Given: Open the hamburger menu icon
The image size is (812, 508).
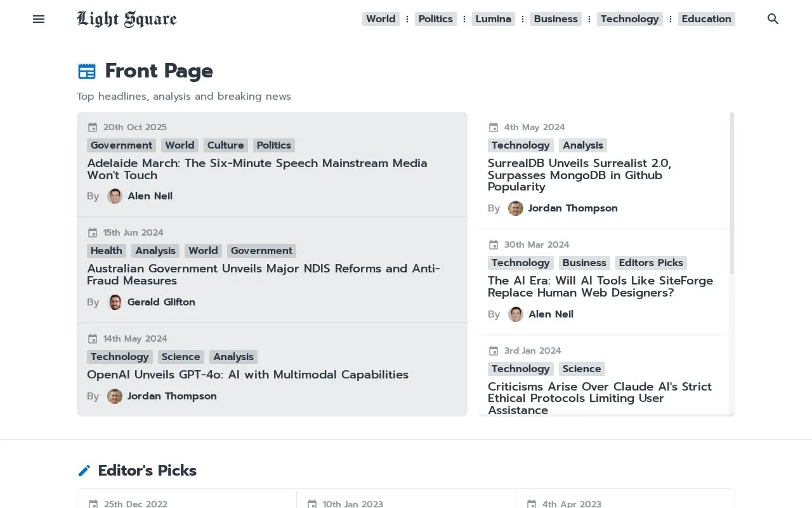Looking at the screenshot, I should pos(39,19).
